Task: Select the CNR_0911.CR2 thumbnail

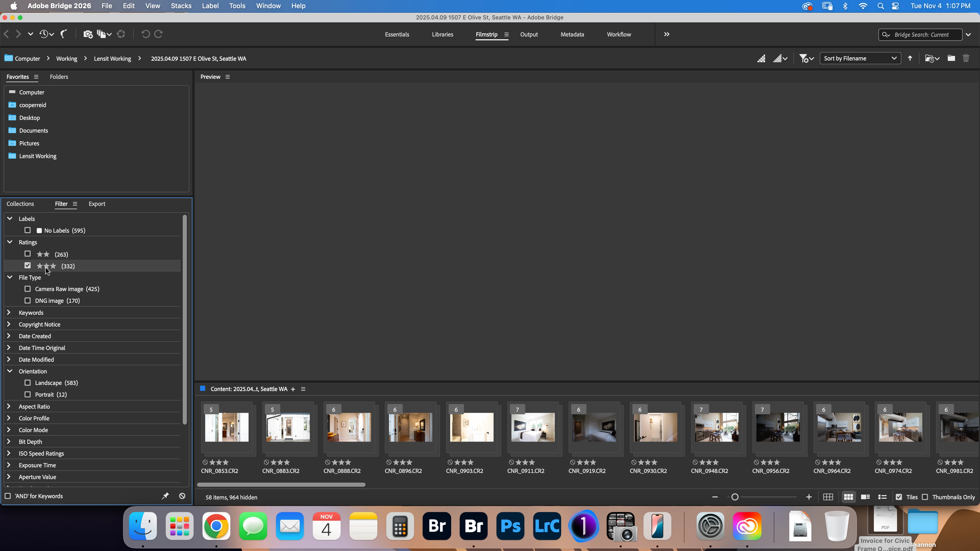Action: (533, 428)
